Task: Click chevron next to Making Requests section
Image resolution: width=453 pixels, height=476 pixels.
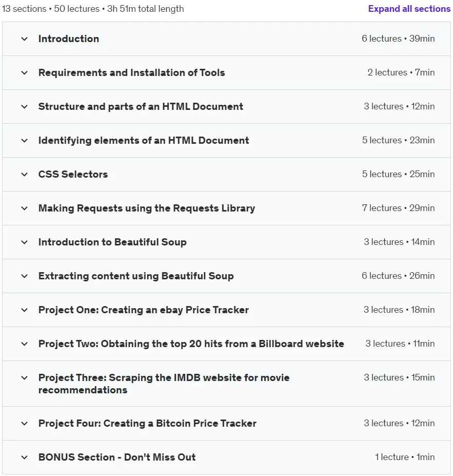Action: 25,208
